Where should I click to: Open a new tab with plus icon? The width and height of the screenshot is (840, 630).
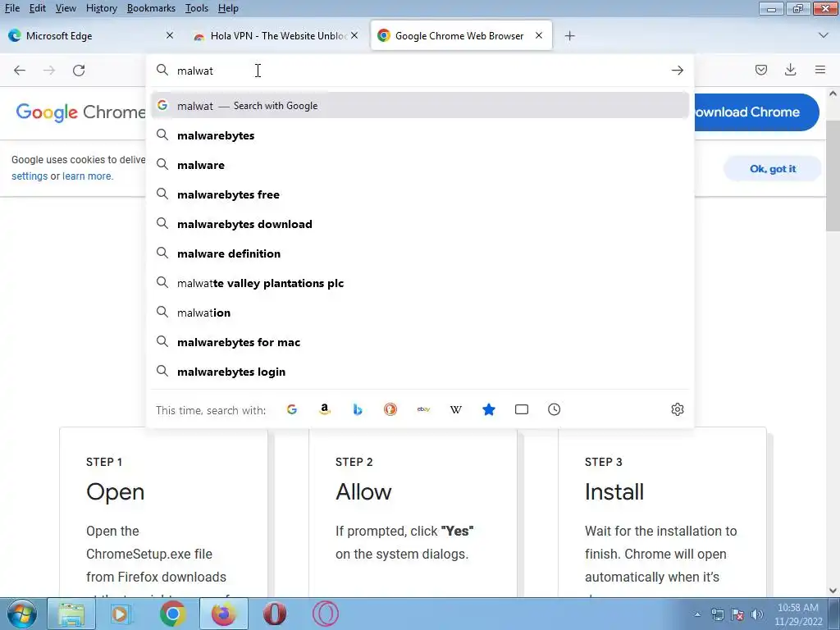(569, 36)
